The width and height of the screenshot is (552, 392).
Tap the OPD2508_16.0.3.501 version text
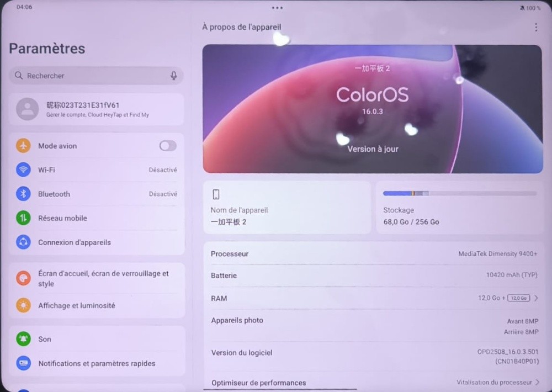pos(508,352)
